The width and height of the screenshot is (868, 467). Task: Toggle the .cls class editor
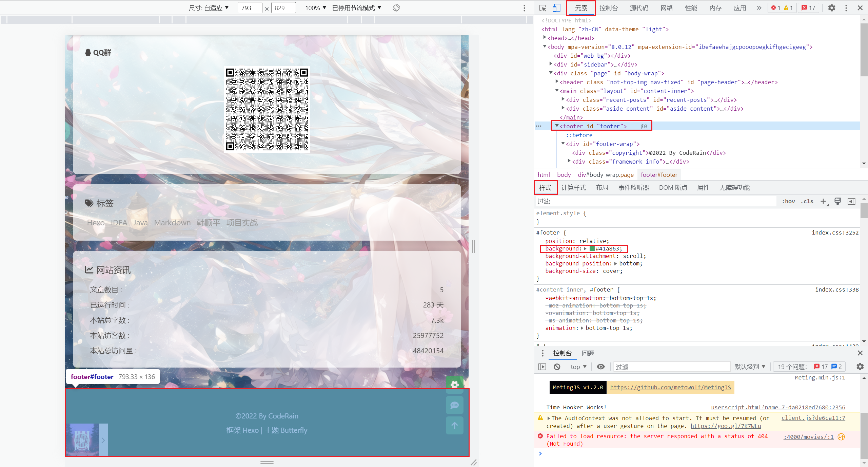click(807, 201)
